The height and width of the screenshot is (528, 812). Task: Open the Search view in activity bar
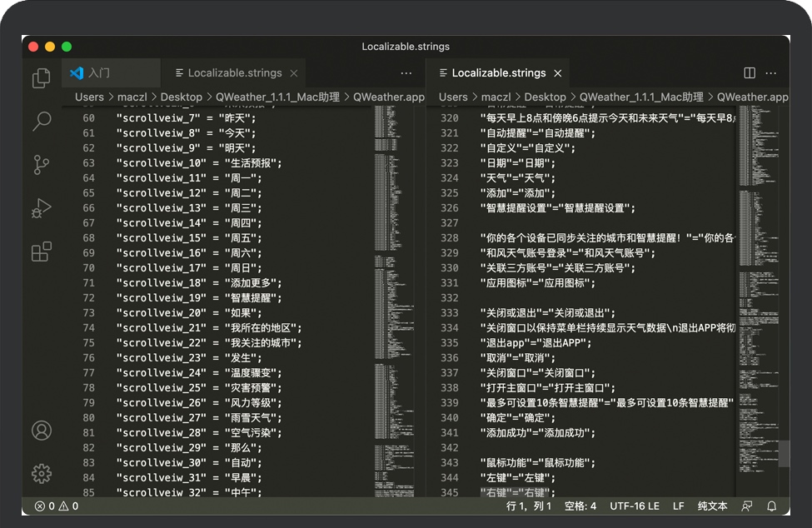(41, 122)
